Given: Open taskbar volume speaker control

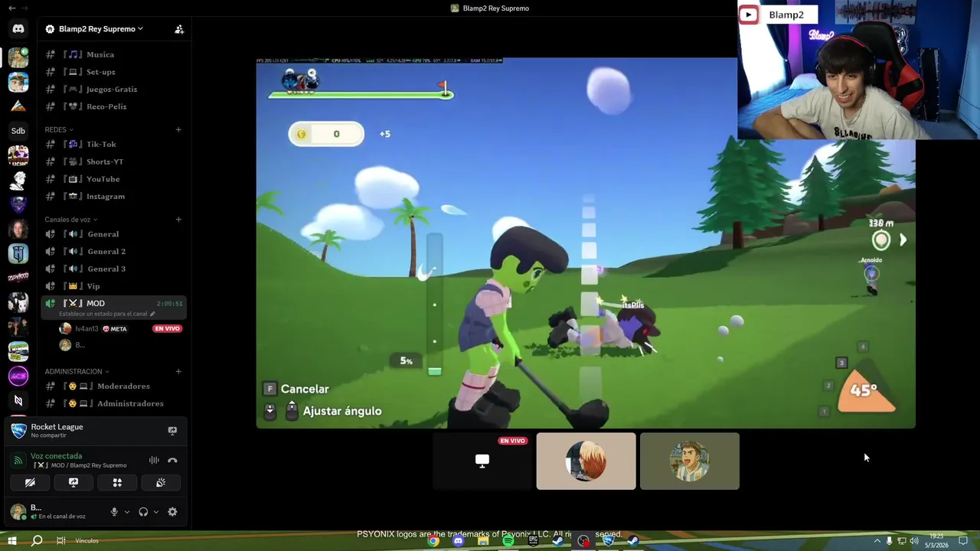Looking at the screenshot, I should click(x=913, y=541).
